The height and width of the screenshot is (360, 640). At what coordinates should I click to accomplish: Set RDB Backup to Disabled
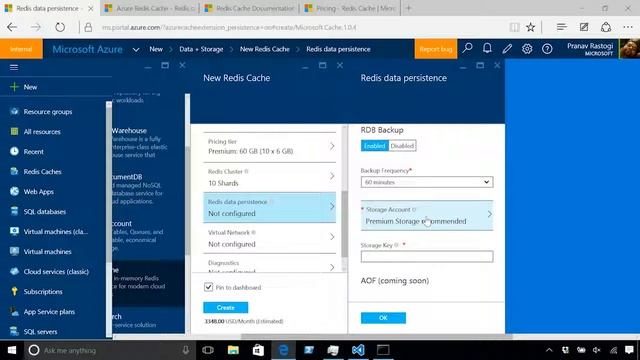pos(402,146)
